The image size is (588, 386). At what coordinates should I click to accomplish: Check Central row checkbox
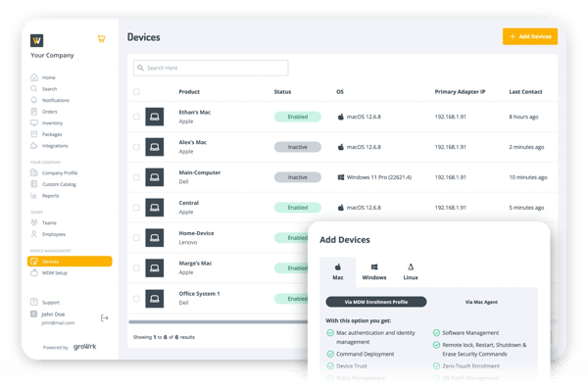coord(136,208)
